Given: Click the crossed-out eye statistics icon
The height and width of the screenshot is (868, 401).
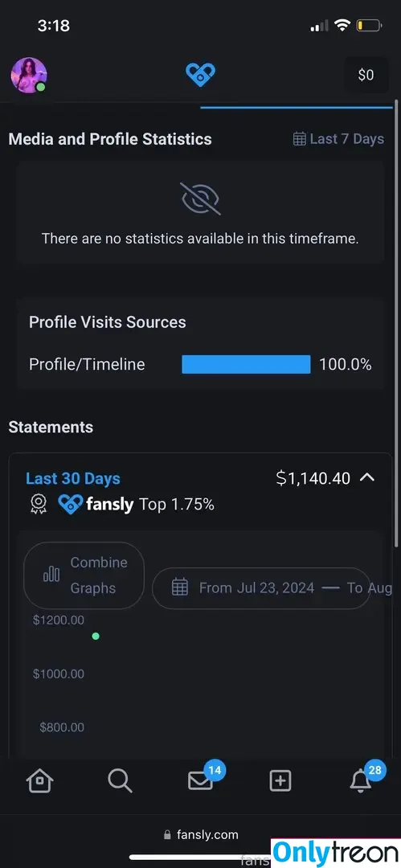Looking at the screenshot, I should pos(200,199).
